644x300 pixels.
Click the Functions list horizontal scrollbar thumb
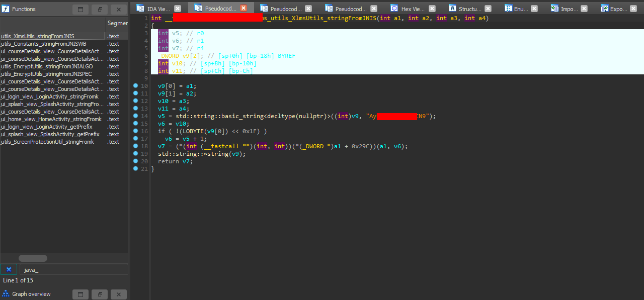point(33,258)
